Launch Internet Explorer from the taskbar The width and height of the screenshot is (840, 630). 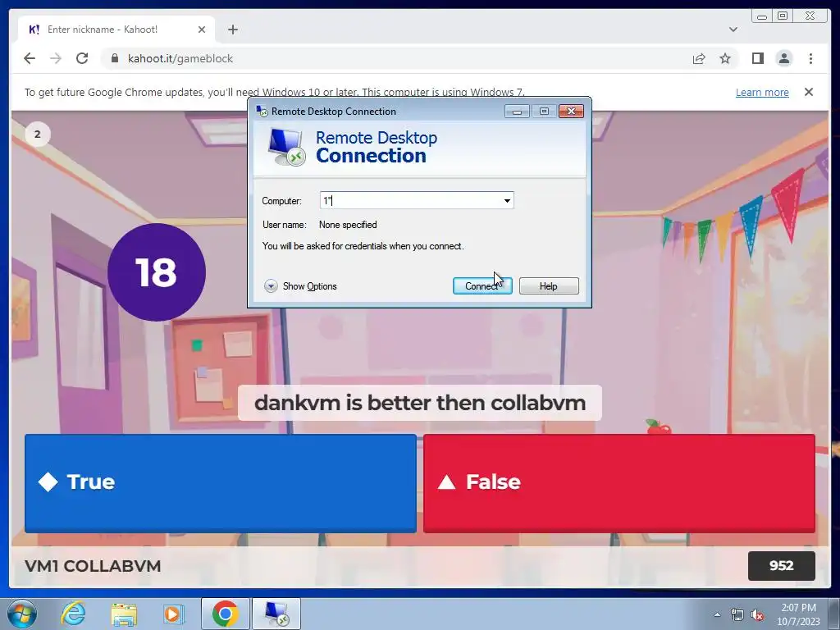pos(73,614)
